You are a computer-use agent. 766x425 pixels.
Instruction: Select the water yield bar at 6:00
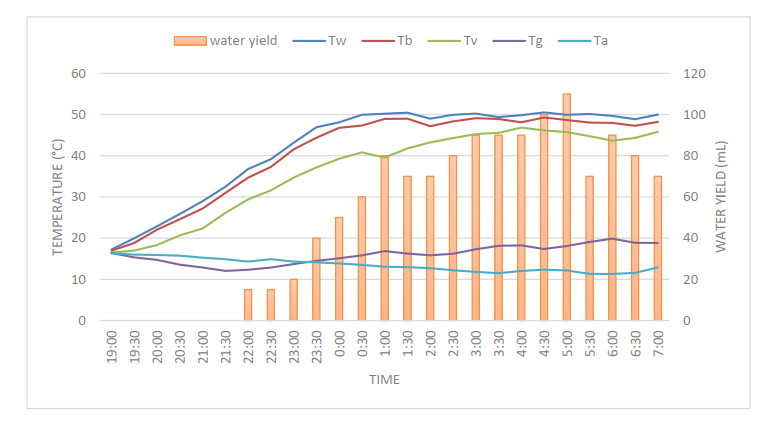tap(612, 228)
